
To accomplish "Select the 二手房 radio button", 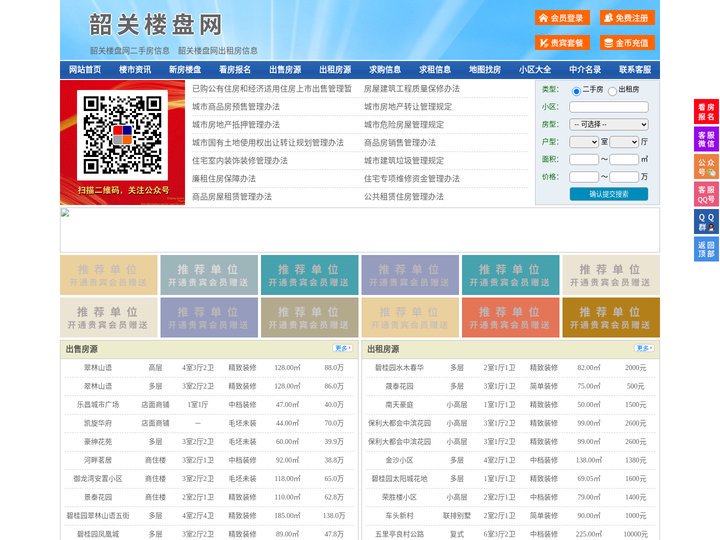I will tap(576, 91).
